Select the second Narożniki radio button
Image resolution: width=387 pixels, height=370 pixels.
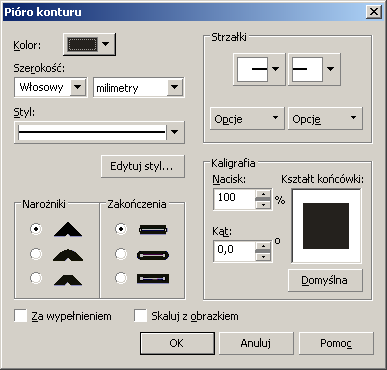[x=36, y=254]
